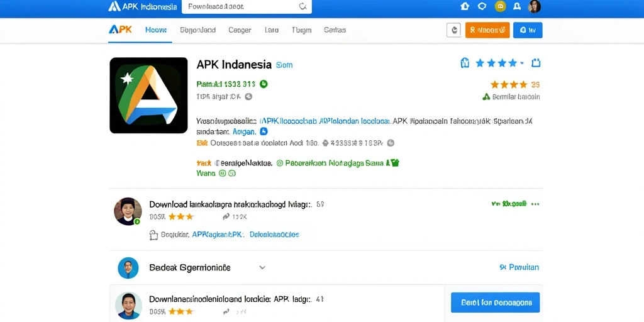
Task: Click the three-star rating in first review
Action: (x=180, y=216)
